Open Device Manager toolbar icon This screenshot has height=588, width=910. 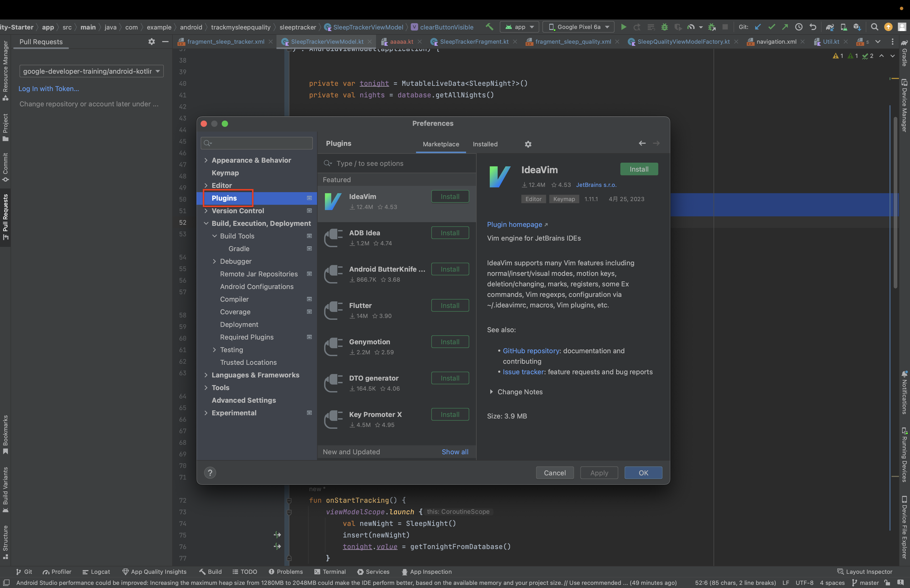click(844, 27)
